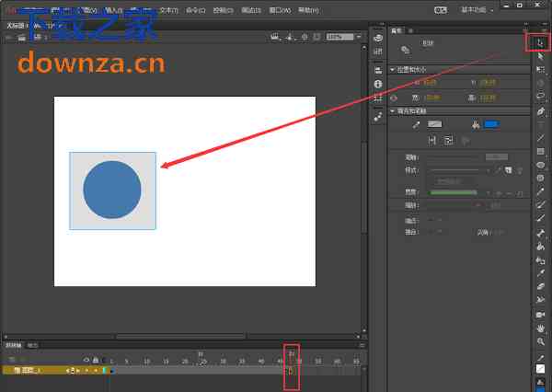Open the 命令(C) menu
Viewport: 552px width, 392px height.
click(195, 10)
